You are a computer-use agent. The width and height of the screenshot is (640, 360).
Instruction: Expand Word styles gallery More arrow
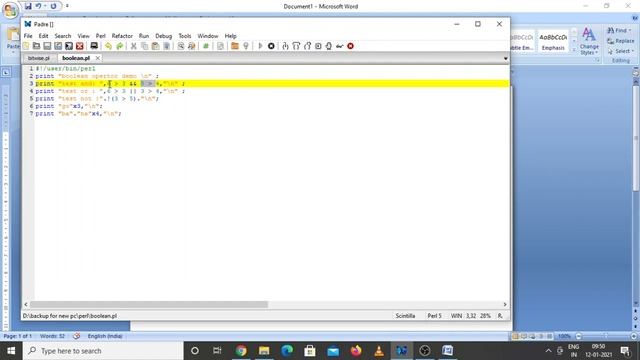(x=574, y=49)
